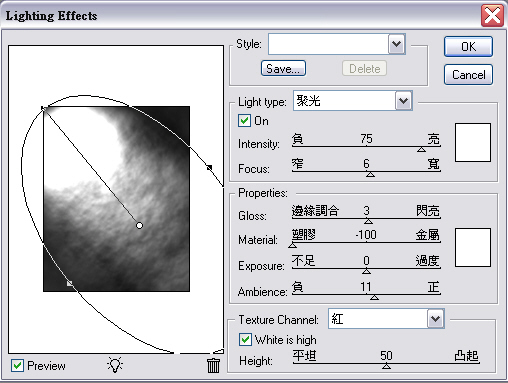The height and width of the screenshot is (383, 508).
Task: Select the light center circle handle in preview
Action: [x=139, y=226]
